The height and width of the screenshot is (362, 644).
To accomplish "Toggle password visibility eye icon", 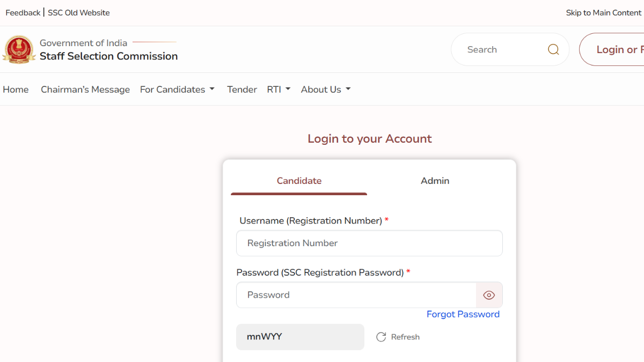I will point(489,295).
